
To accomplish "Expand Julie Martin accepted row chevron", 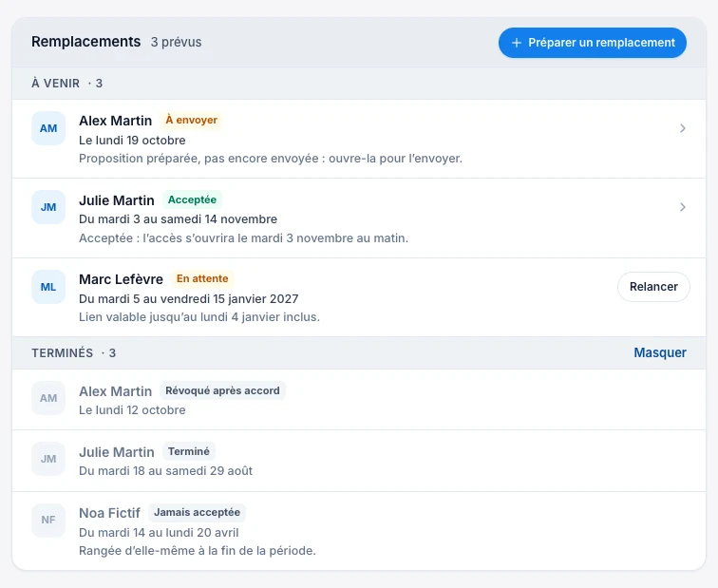I will (682, 207).
